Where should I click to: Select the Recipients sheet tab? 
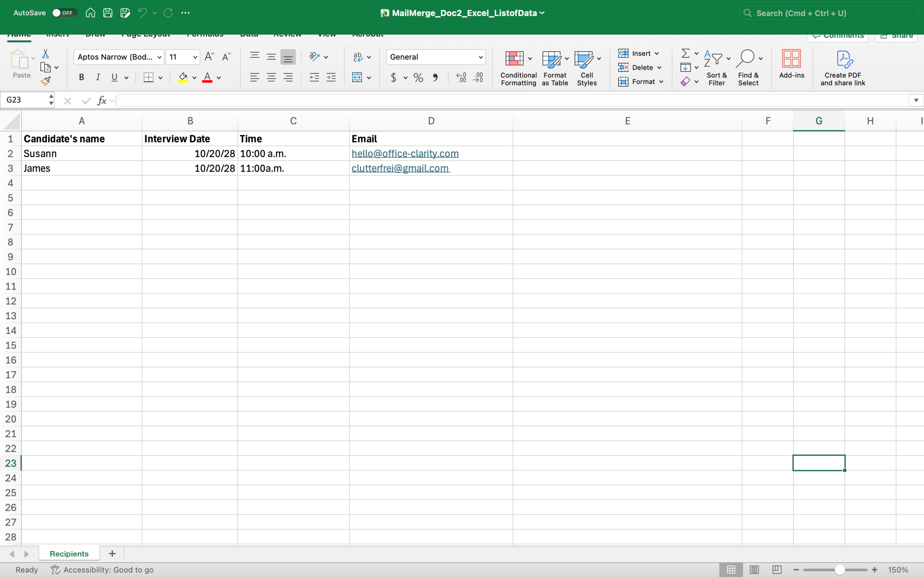(x=69, y=553)
